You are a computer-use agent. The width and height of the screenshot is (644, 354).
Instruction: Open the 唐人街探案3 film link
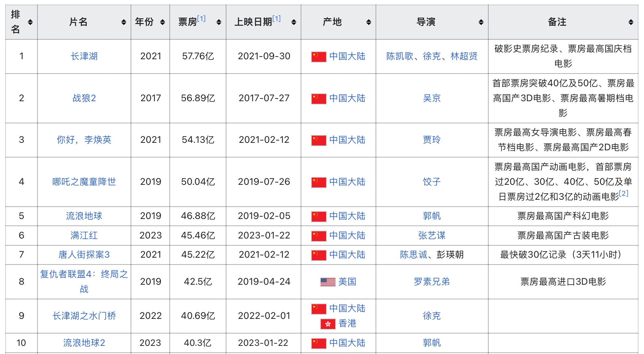coord(84,254)
